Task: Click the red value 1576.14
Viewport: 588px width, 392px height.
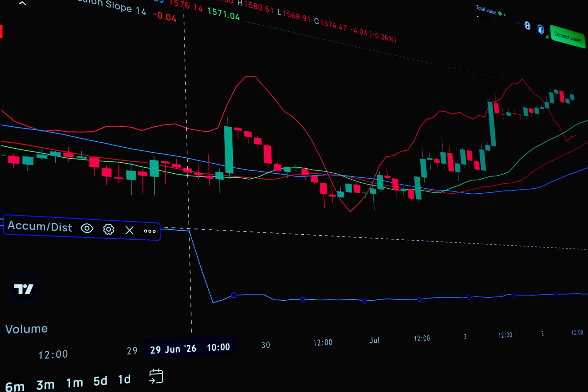Action: 186,5
